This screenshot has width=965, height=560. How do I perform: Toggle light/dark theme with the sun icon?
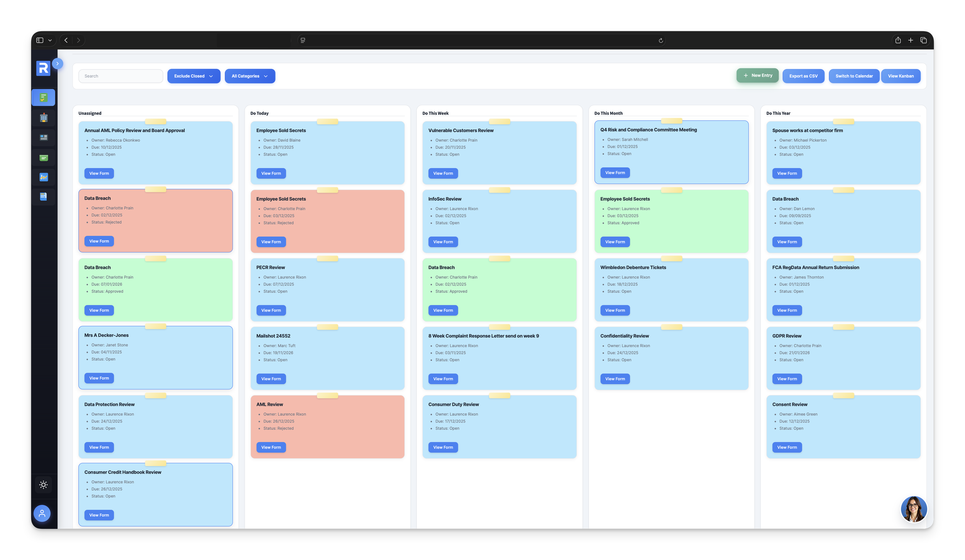pyautogui.click(x=43, y=484)
